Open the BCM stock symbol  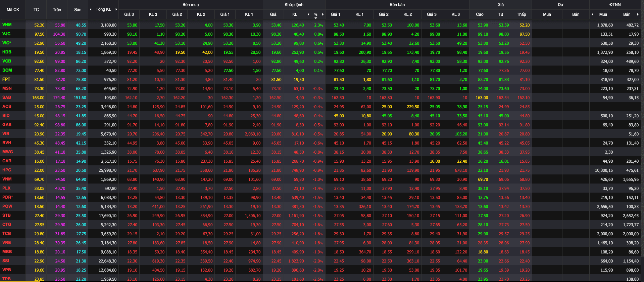pyautogui.click(x=7, y=70)
